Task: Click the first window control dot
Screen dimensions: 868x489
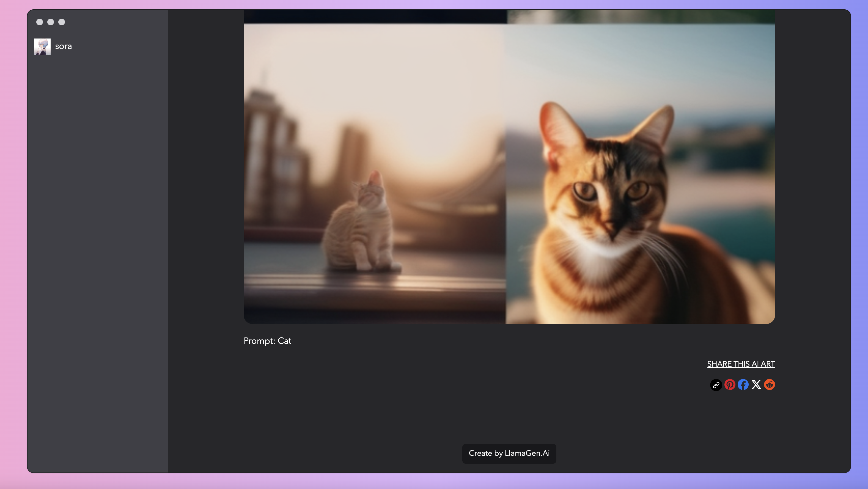Action: tap(39, 22)
